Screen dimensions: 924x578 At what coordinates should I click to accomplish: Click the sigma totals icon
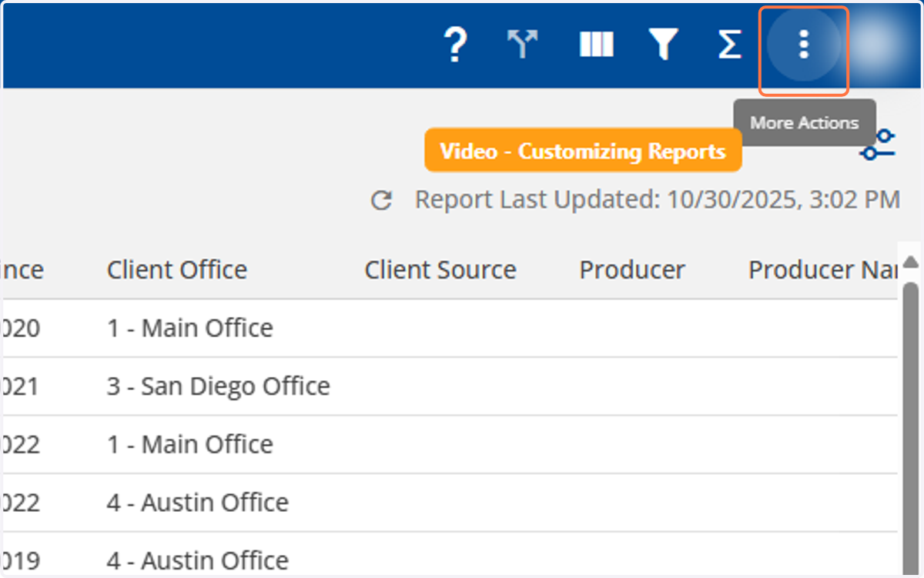pyautogui.click(x=728, y=45)
